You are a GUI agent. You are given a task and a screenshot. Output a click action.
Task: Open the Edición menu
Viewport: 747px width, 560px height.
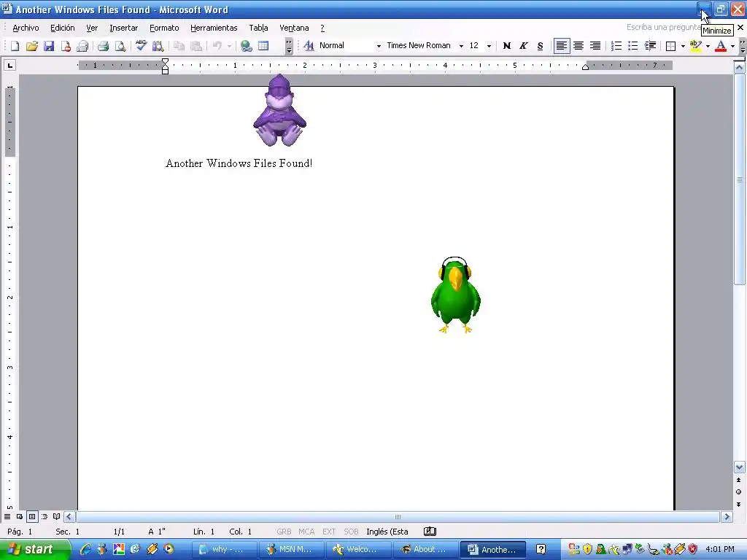[x=63, y=28]
